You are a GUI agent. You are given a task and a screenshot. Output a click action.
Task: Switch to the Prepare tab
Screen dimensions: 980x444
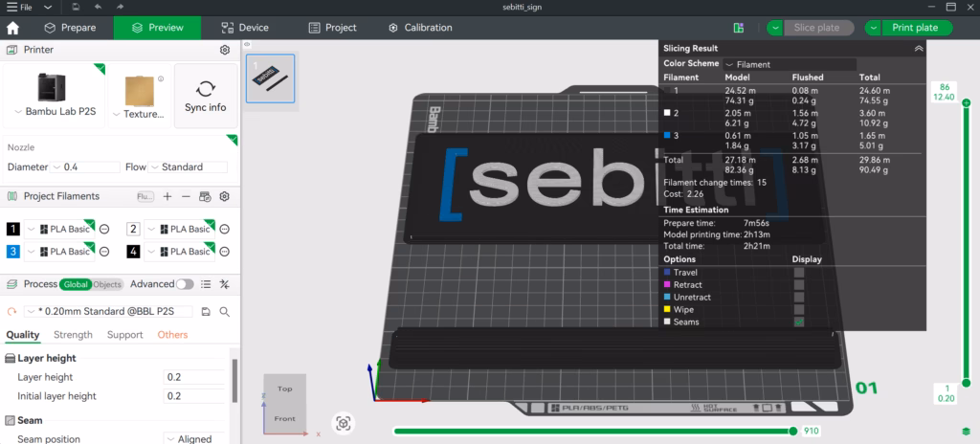70,28
